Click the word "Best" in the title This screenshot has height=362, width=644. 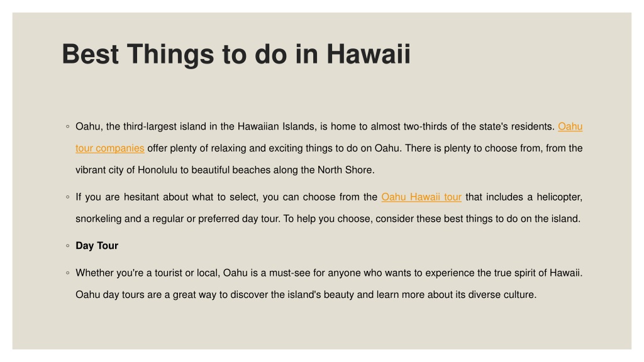(x=91, y=54)
